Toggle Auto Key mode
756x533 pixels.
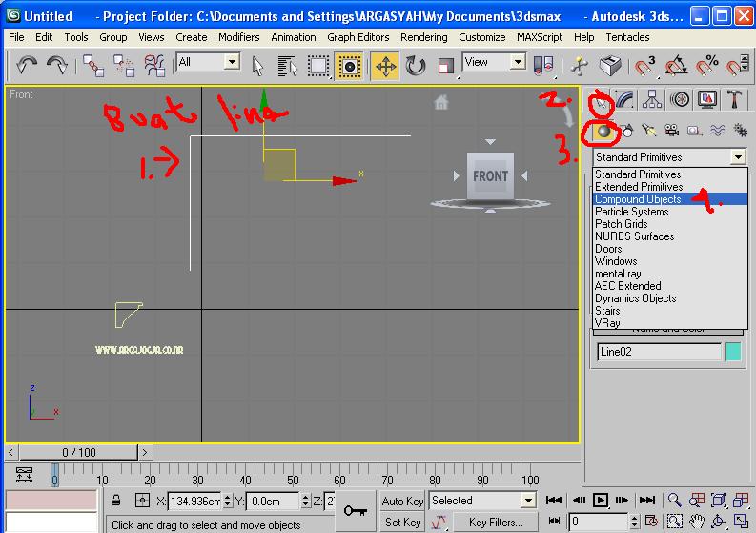[x=402, y=502]
